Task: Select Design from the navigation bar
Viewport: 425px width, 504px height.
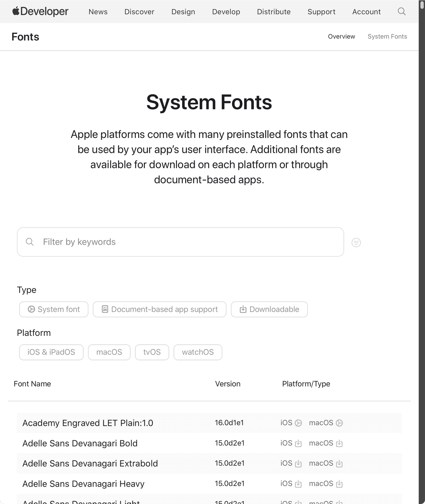Action: coord(183,11)
